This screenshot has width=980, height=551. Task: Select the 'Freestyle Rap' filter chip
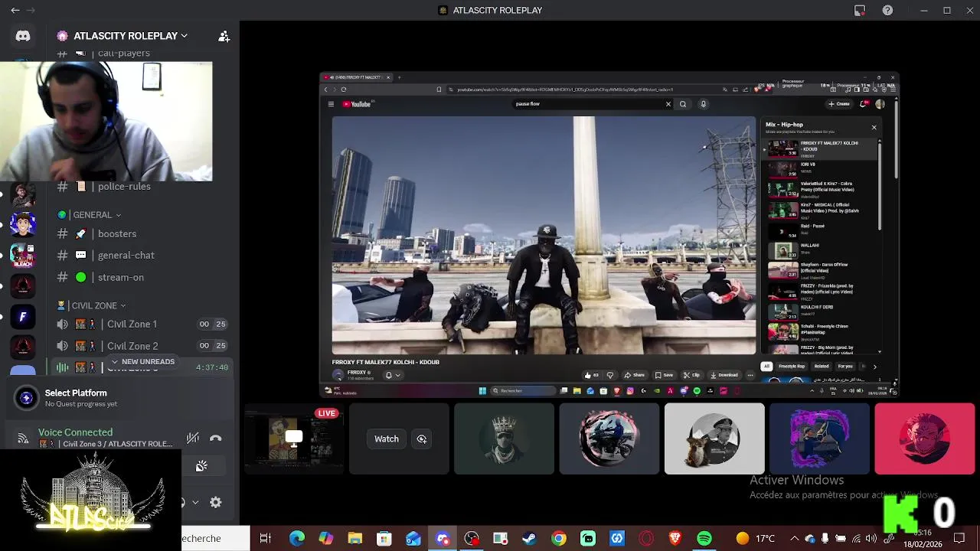(x=792, y=367)
